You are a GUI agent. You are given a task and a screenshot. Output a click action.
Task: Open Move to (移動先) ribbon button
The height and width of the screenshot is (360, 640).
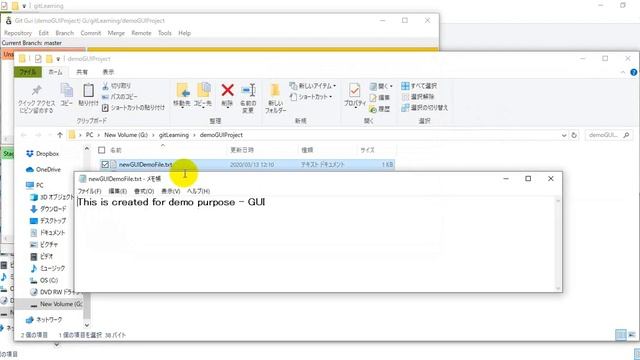tap(182, 95)
